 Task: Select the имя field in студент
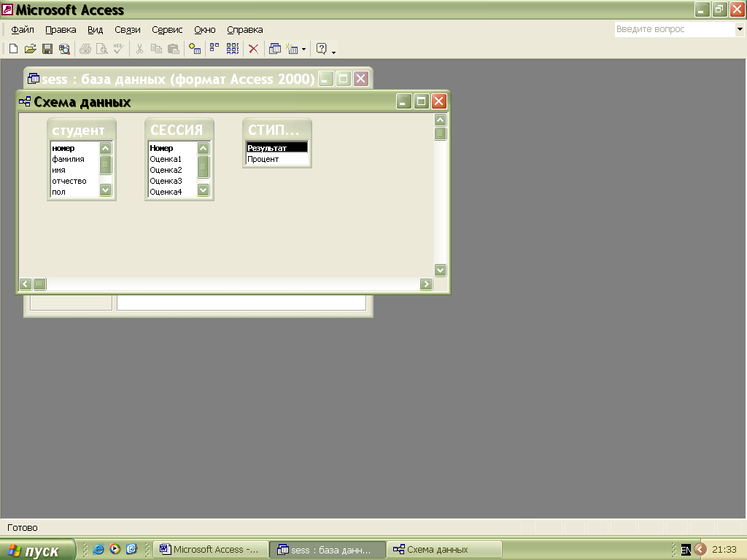[75, 170]
